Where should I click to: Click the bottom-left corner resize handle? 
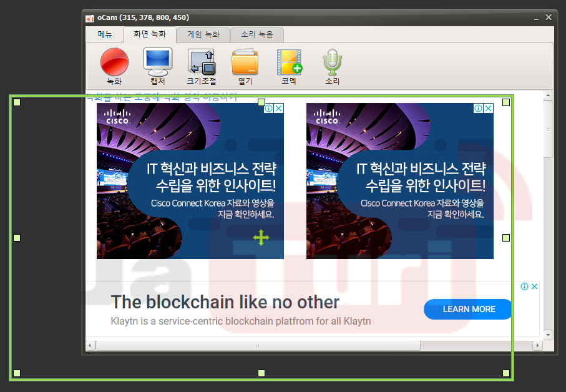pyautogui.click(x=17, y=373)
